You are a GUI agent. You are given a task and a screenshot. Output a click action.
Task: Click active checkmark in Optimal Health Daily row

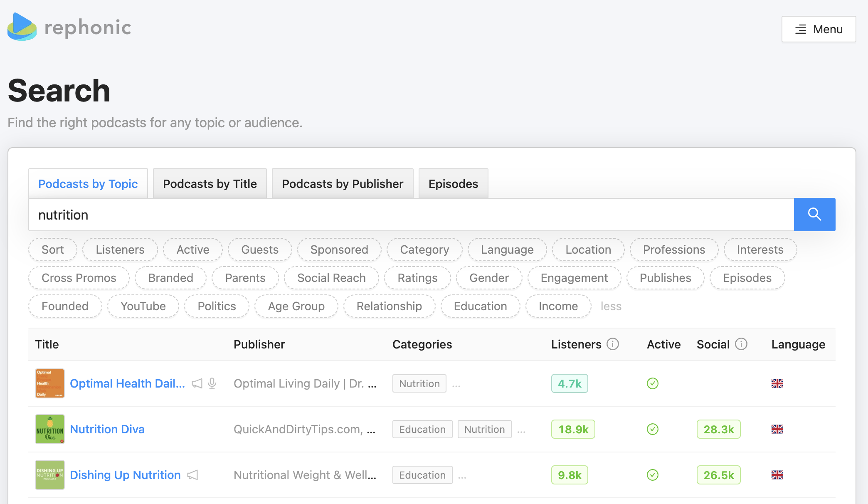click(653, 383)
